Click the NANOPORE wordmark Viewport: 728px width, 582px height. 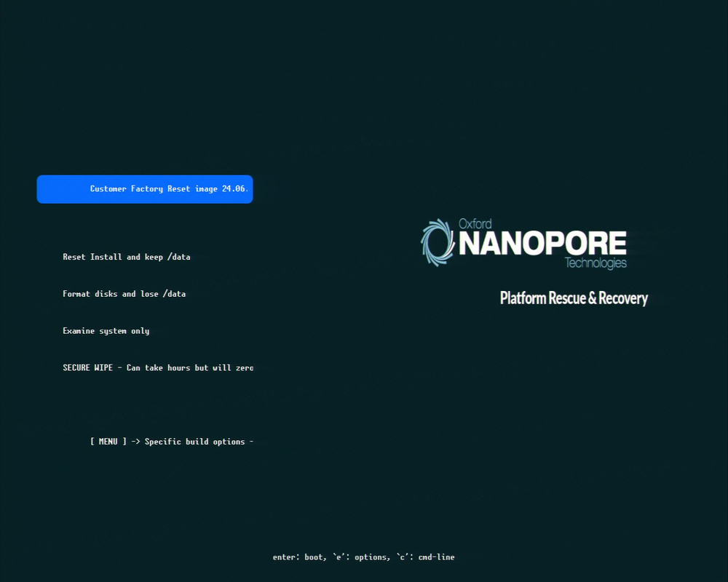(542, 243)
